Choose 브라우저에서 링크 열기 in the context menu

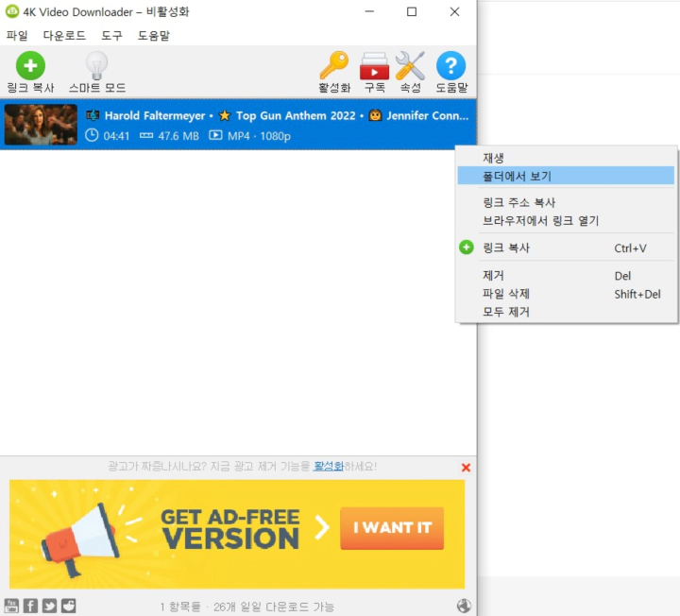(x=566, y=221)
